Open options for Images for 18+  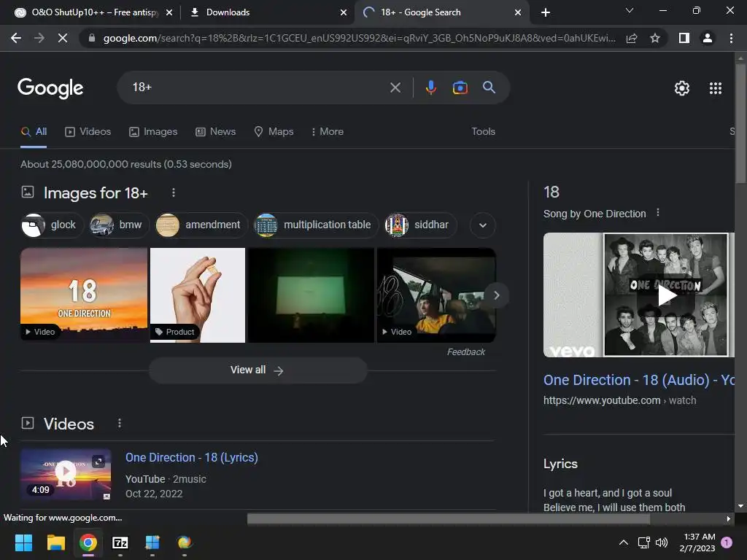(174, 192)
